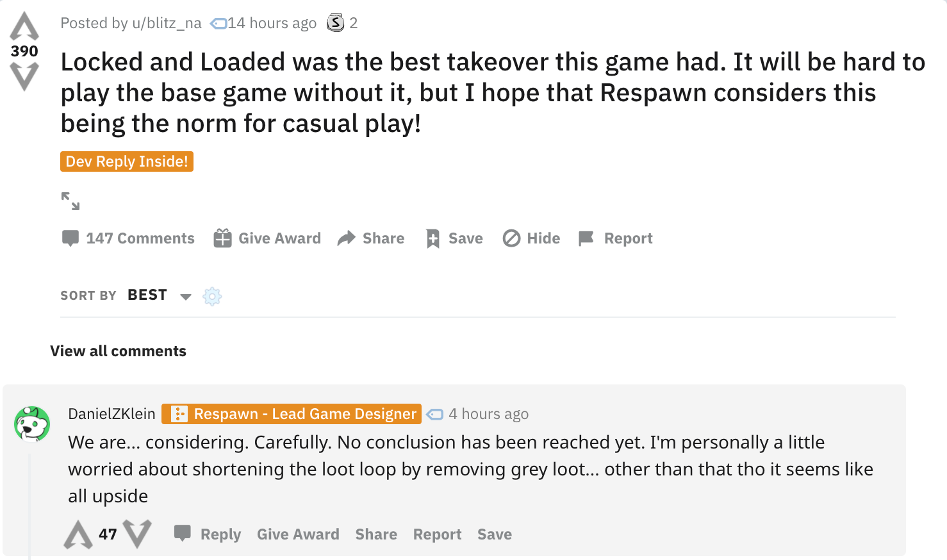Downvote DanielZKlein's comment
This screenshot has height=560, width=947.
pos(137,534)
